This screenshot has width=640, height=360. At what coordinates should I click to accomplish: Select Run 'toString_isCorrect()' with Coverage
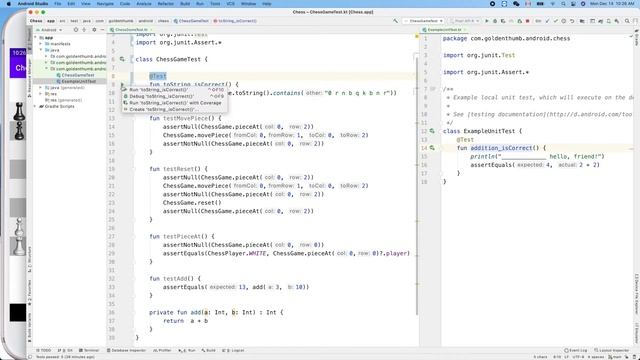pyautogui.click(x=174, y=103)
